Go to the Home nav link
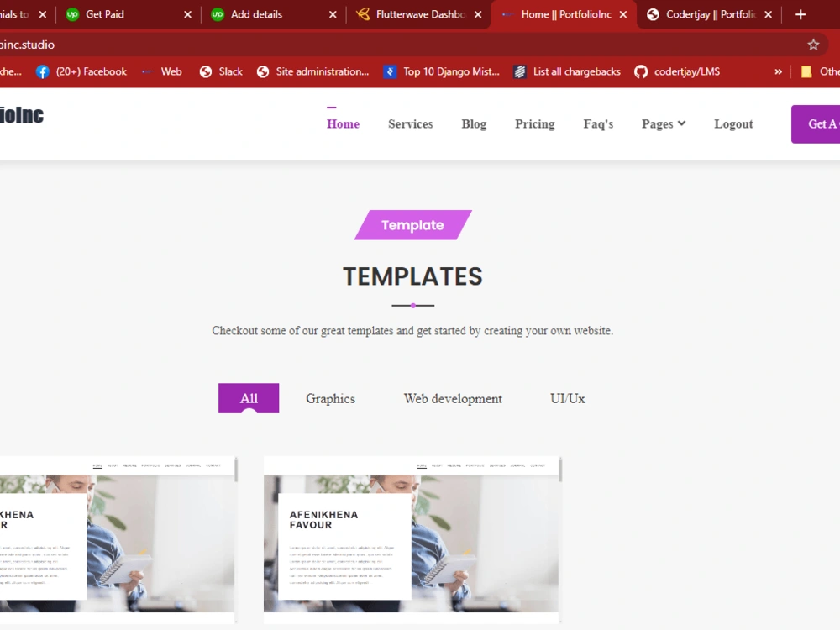Screen dimensions: 840x630 [343, 123]
